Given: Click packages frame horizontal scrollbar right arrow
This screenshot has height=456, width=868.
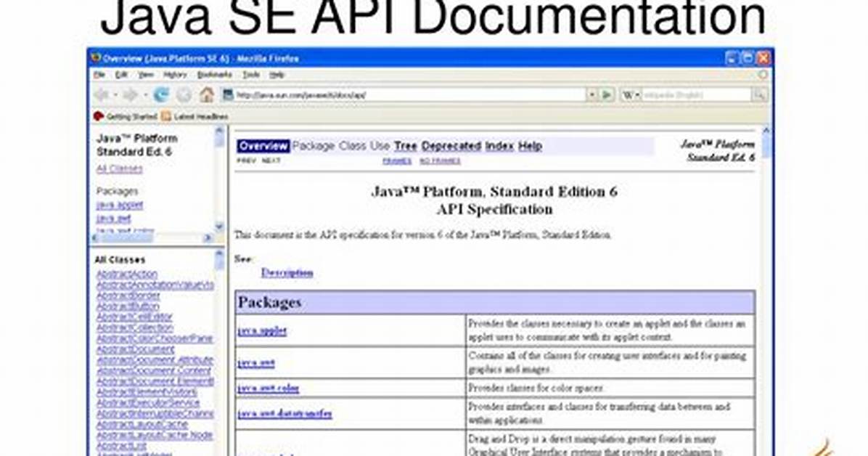Looking at the screenshot, I should tap(208, 237).
